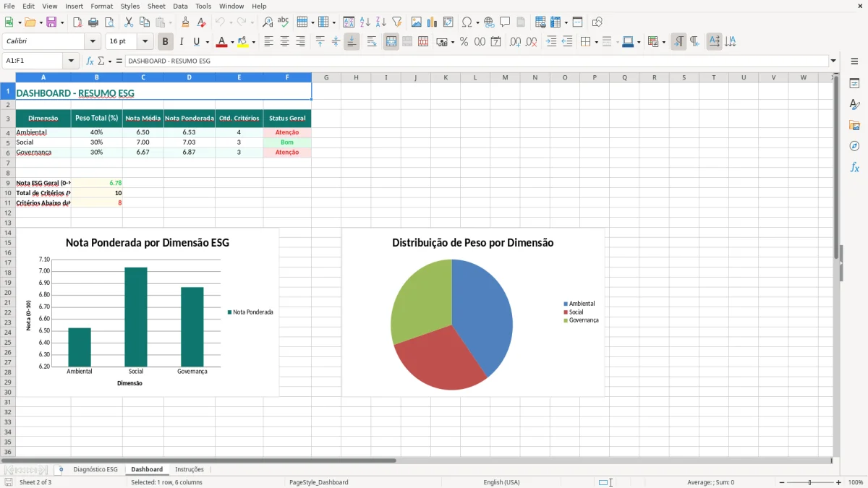Apply the red Font Color swatch
Screen dimensions: 868x488
tap(222, 42)
